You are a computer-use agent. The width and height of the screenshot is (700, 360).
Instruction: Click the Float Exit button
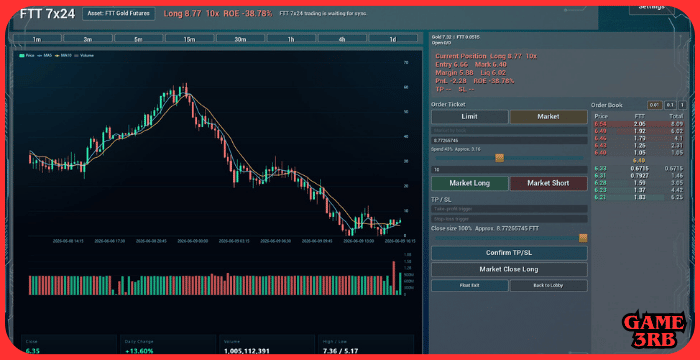pos(469,285)
